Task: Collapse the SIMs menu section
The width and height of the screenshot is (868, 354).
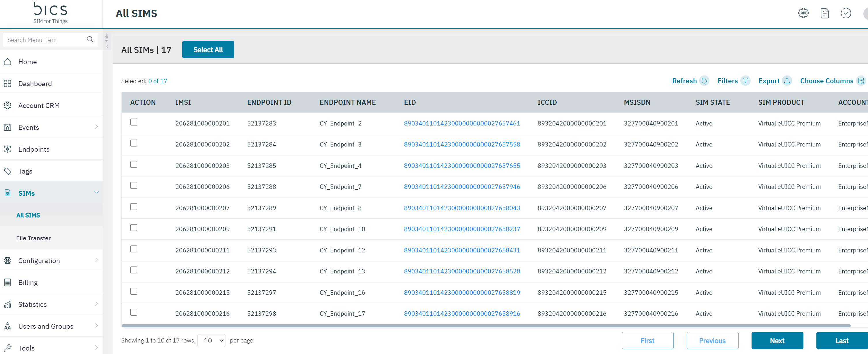Action: coord(96,193)
